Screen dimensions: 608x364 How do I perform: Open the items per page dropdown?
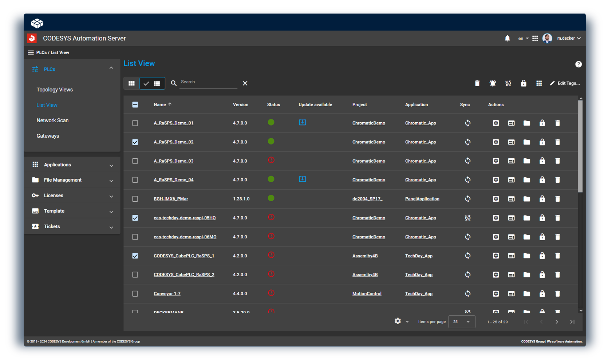461,322
